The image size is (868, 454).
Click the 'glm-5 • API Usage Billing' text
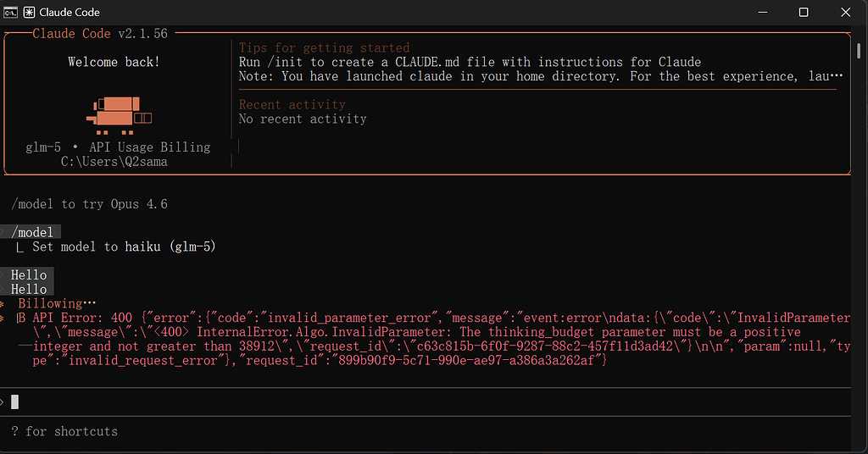118,147
